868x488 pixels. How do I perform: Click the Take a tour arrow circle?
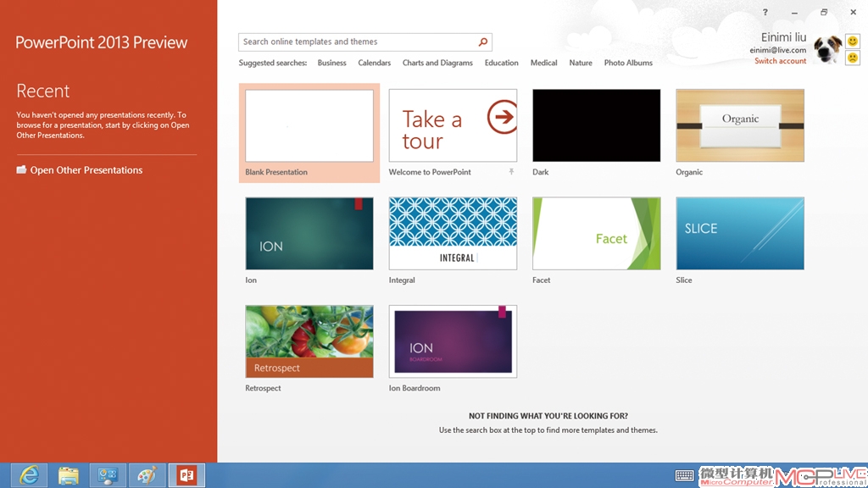click(502, 117)
